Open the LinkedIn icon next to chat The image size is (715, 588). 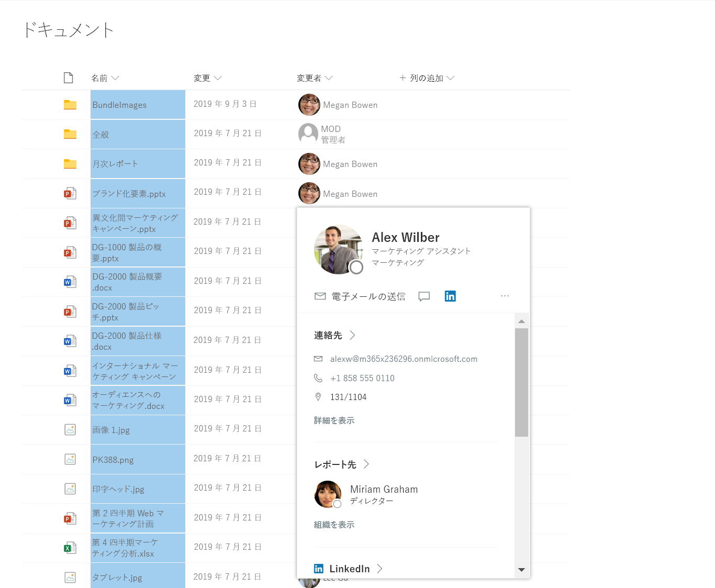click(x=450, y=296)
